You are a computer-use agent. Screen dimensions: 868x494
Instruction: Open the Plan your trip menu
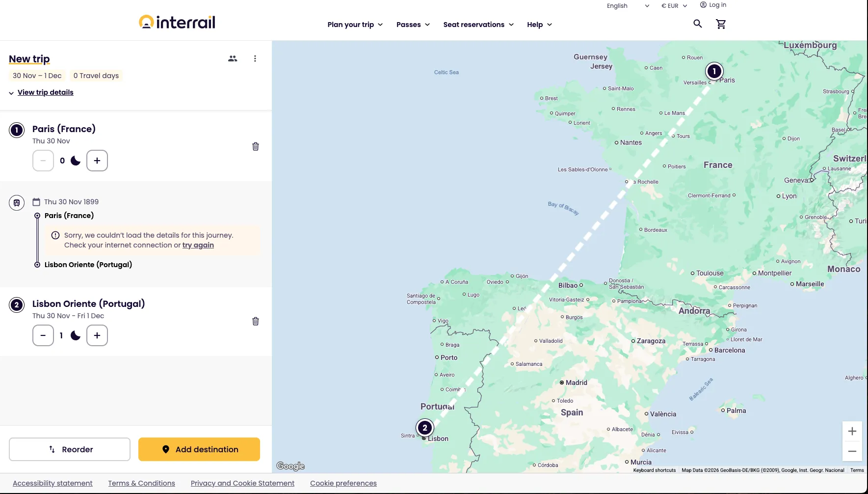click(x=355, y=25)
